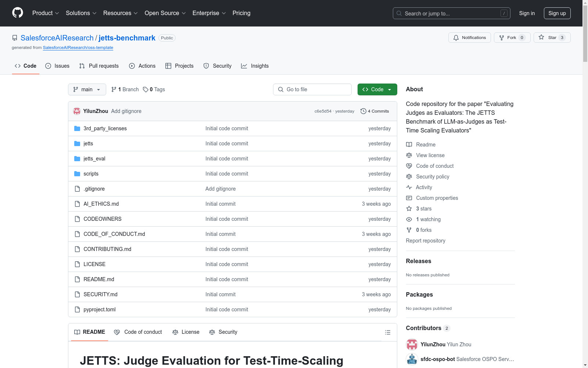Click YilunZhou avatar in the commit header
Image resolution: width=588 pixels, height=368 pixels.
pos(77,111)
